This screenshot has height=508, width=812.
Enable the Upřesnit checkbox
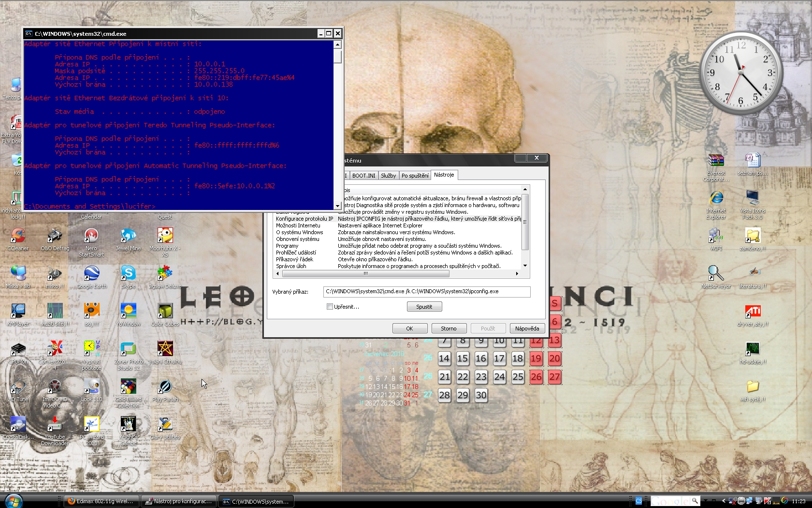coord(330,307)
